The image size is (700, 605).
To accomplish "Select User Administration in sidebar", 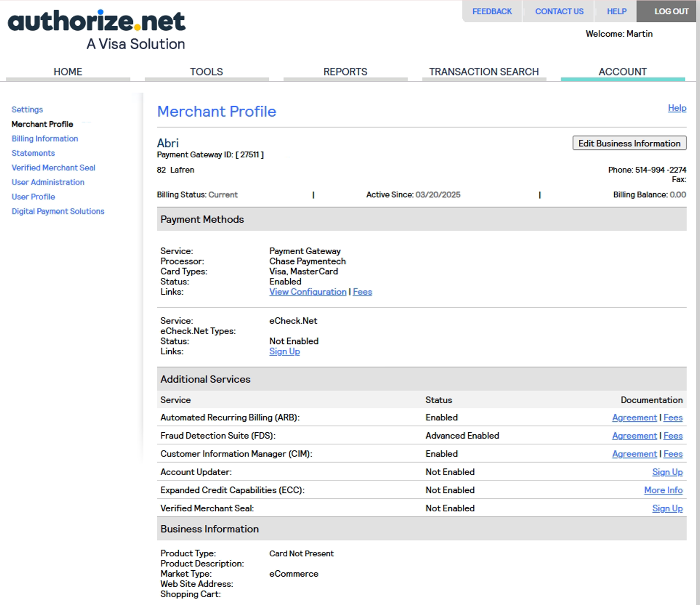I will [x=48, y=182].
